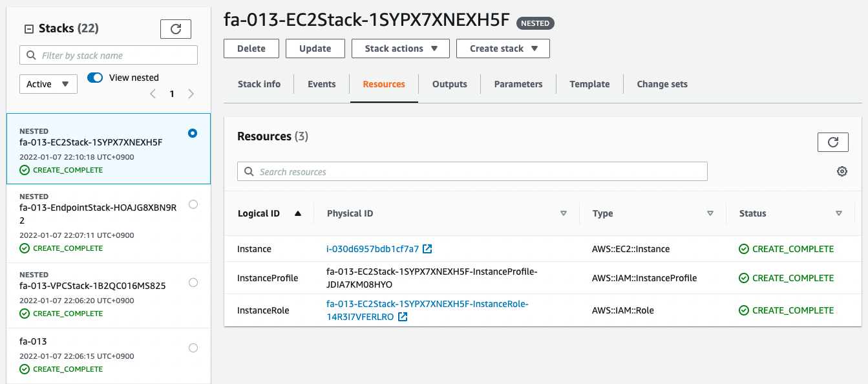The image size is (868, 384).
Task: Switch to the Events tab
Action: (321, 84)
